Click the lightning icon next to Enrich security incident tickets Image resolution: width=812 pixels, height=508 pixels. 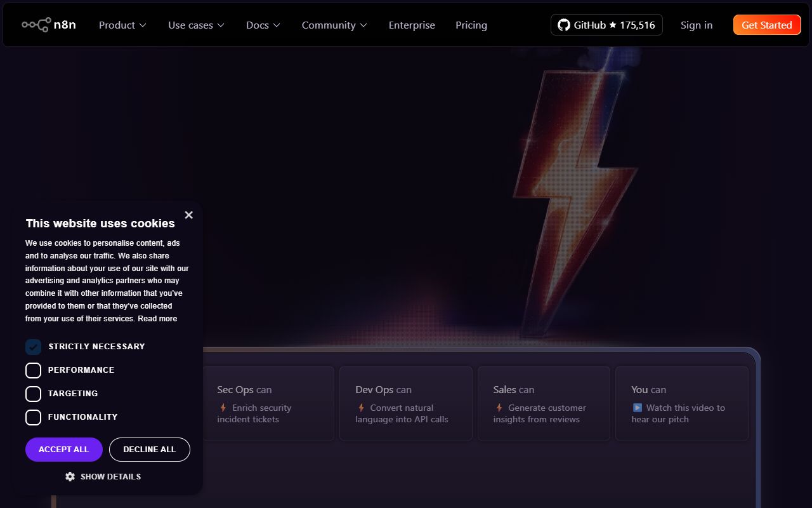(x=223, y=408)
